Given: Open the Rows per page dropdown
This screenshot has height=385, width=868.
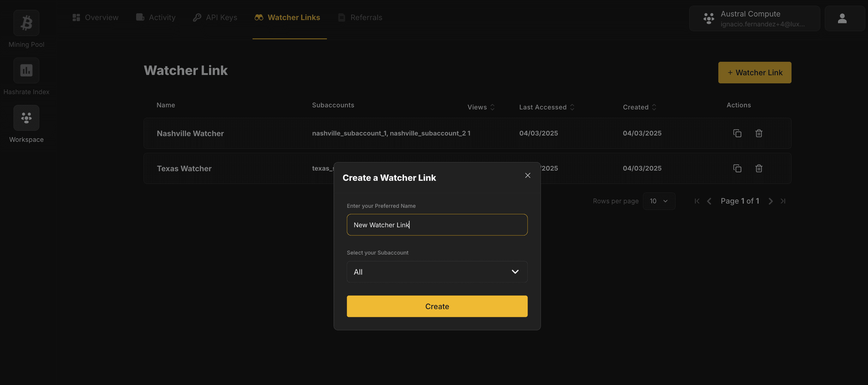Looking at the screenshot, I should [x=659, y=201].
